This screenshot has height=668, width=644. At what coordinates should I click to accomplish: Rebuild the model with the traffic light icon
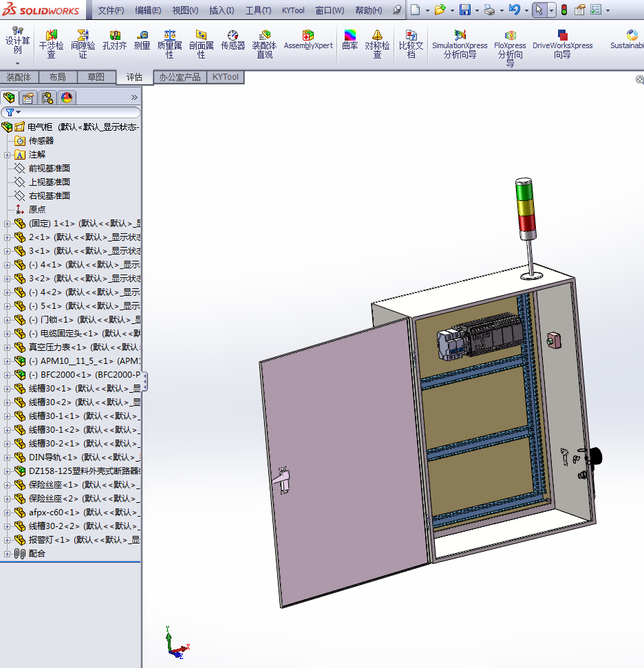click(x=564, y=10)
